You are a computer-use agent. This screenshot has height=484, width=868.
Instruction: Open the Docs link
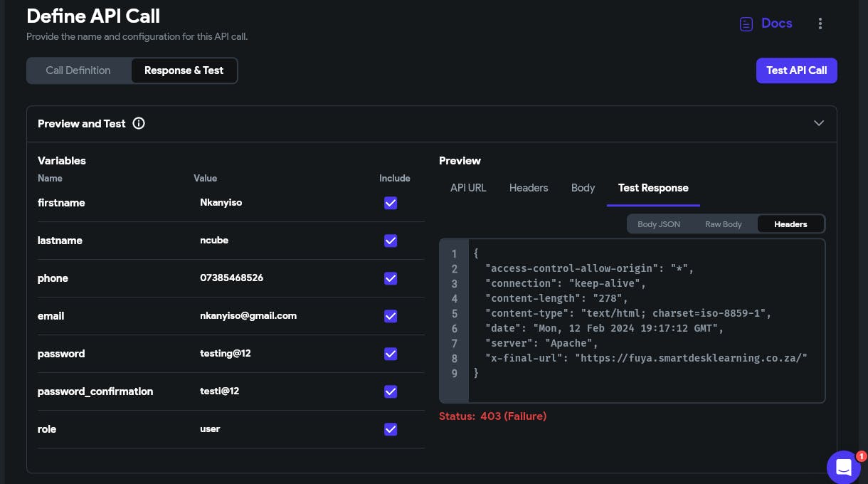pyautogui.click(x=776, y=23)
